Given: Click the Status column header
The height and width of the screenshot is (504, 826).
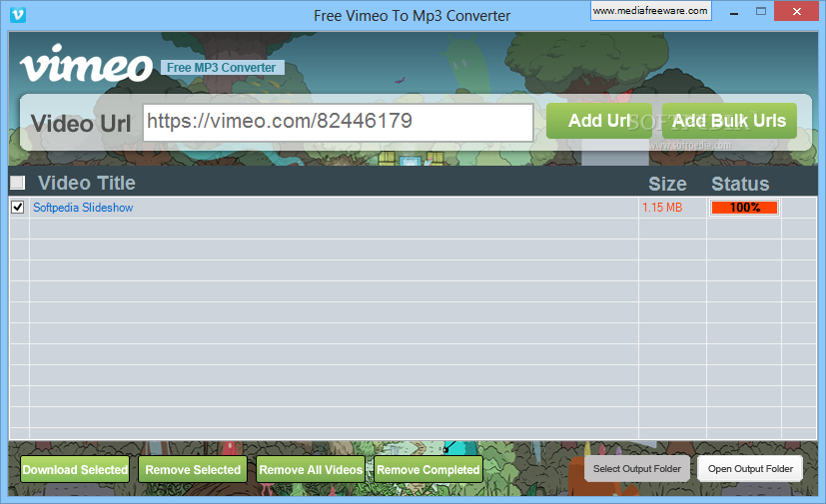Looking at the screenshot, I should [740, 184].
